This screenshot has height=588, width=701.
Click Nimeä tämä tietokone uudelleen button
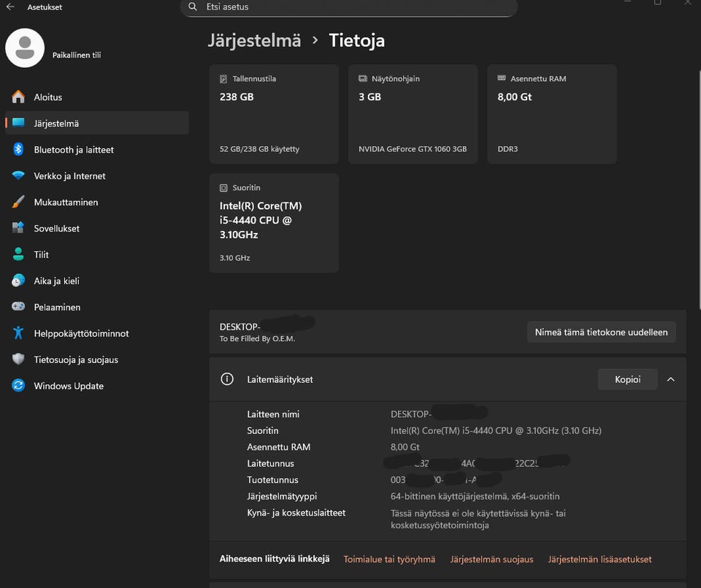[x=601, y=332]
